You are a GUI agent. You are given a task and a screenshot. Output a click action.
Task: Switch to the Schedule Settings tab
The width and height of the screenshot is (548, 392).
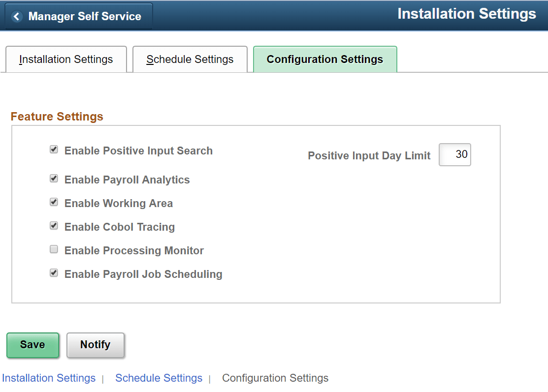(x=190, y=59)
